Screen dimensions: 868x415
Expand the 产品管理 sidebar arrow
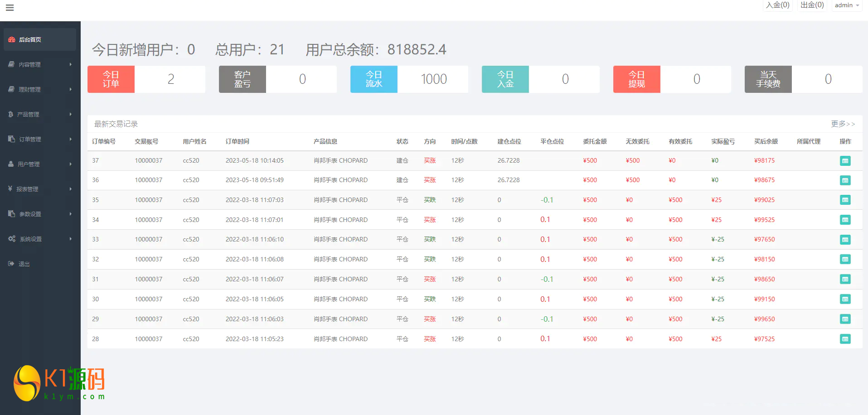pyautogui.click(x=71, y=114)
